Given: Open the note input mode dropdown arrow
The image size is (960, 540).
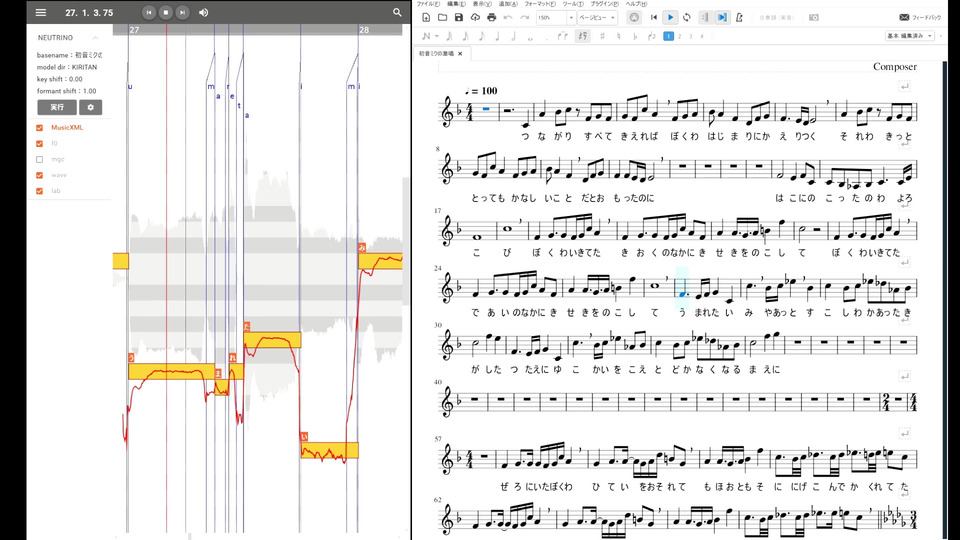Looking at the screenshot, I should click(437, 36).
